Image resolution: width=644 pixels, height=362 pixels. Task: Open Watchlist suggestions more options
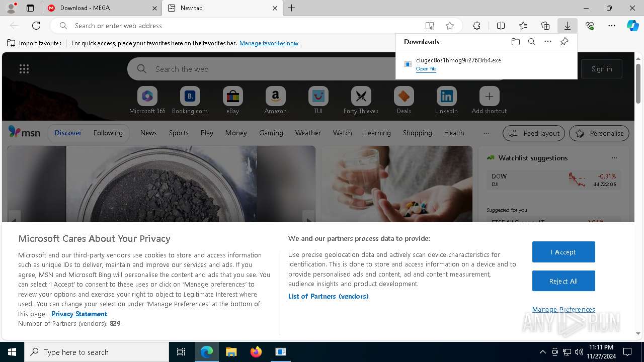pos(614,158)
